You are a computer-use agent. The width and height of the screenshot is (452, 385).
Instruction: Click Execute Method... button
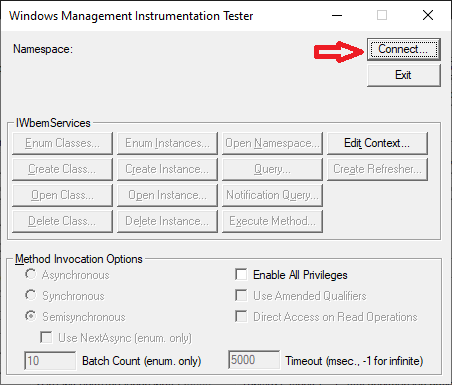click(x=272, y=221)
